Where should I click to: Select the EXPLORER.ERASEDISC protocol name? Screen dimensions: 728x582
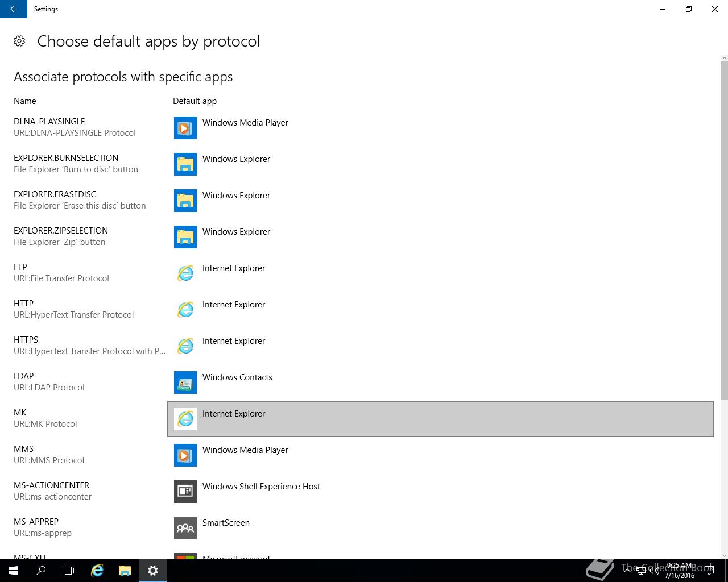(55, 194)
